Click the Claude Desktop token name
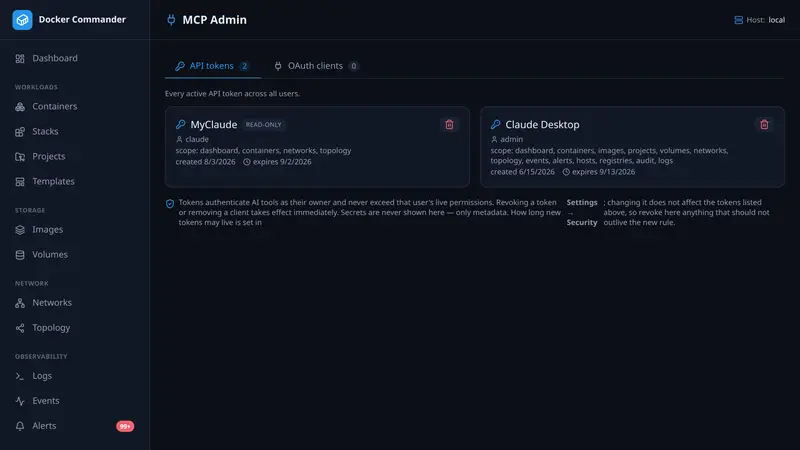Viewport: 800px width, 450px height. click(542, 124)
